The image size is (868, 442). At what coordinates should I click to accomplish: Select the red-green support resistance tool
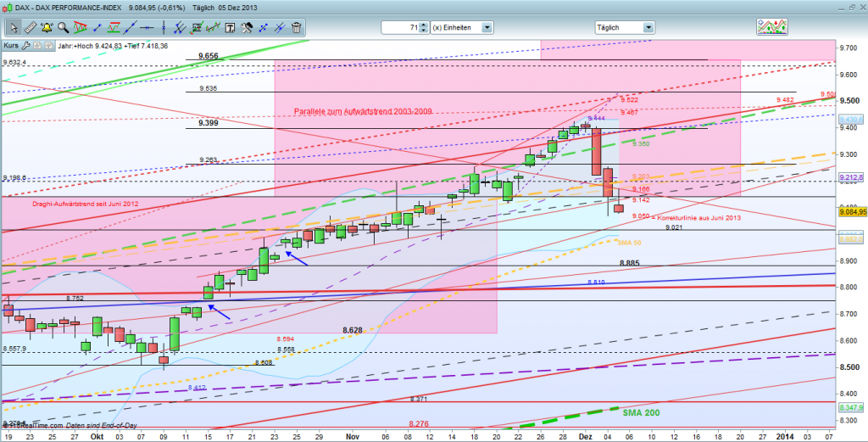click(x=114, y=26)
